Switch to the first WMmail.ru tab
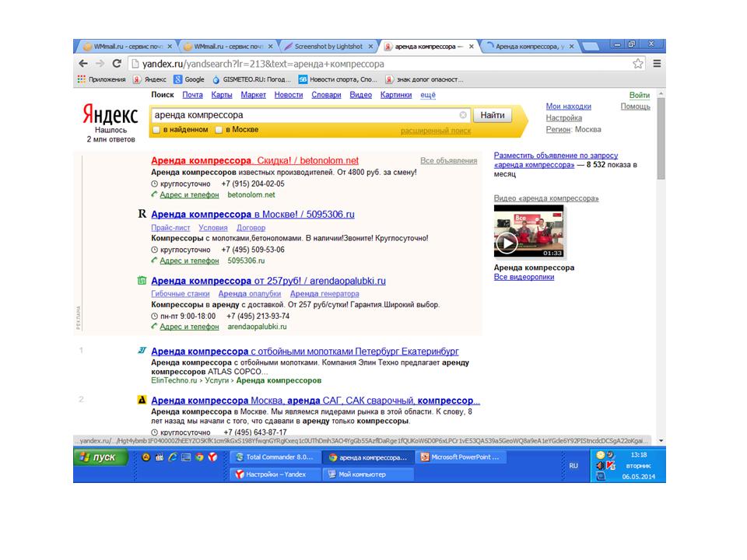Viewport: 747px width, 560px height. 127,47
